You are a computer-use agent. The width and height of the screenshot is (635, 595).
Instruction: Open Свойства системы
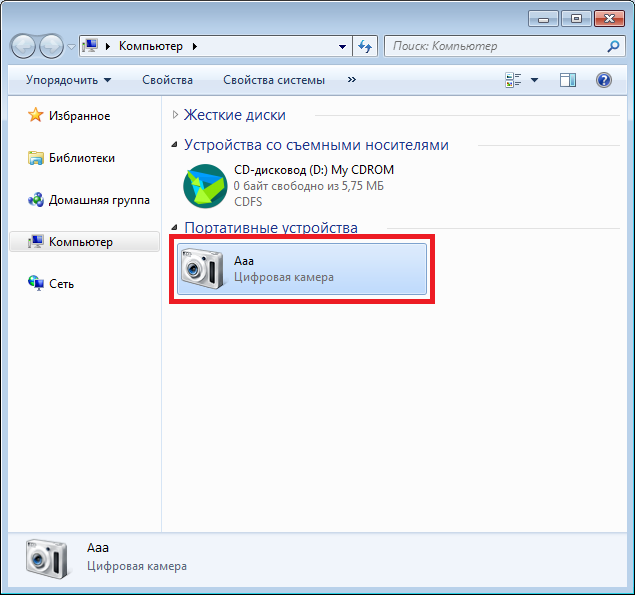tap(274, 80)
